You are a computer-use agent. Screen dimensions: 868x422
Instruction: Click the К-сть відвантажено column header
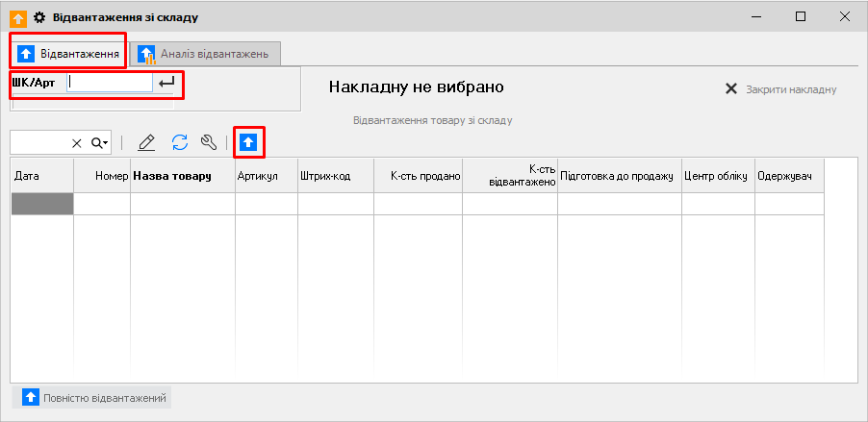510,176
